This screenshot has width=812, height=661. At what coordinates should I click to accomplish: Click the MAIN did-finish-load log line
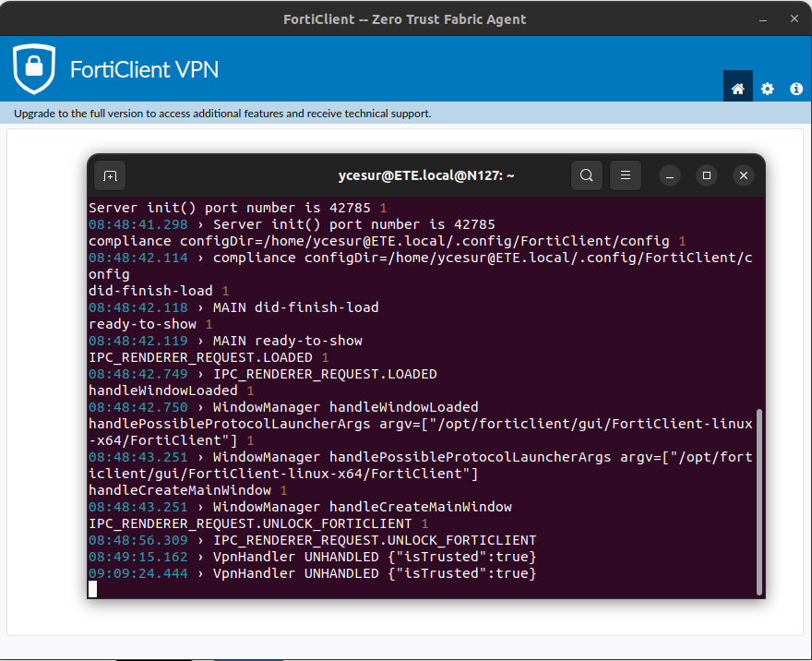[x=233, y=307]
